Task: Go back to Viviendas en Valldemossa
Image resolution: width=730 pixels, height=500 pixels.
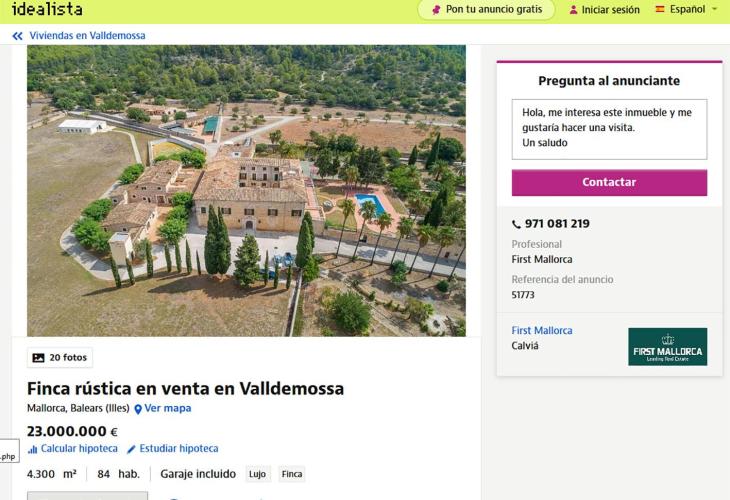Action: 87,36
